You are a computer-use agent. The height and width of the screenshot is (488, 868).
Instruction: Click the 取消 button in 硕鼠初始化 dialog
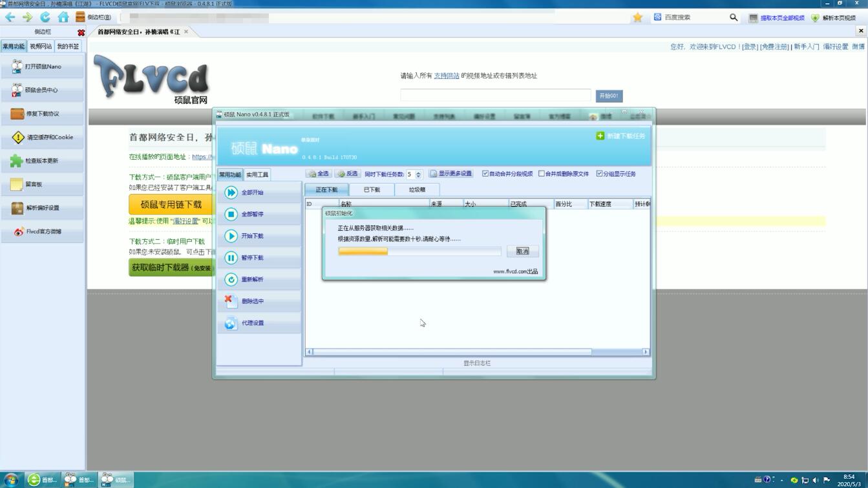(522, 251)
